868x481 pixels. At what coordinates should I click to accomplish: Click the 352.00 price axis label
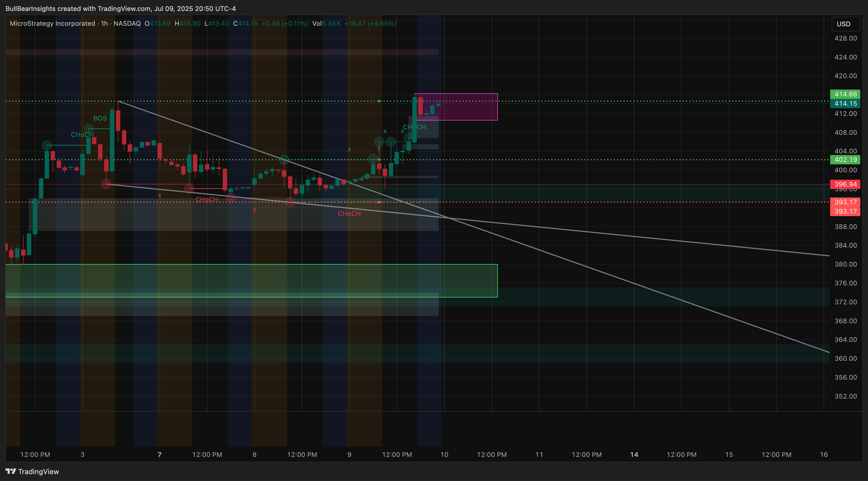(846, 396)
